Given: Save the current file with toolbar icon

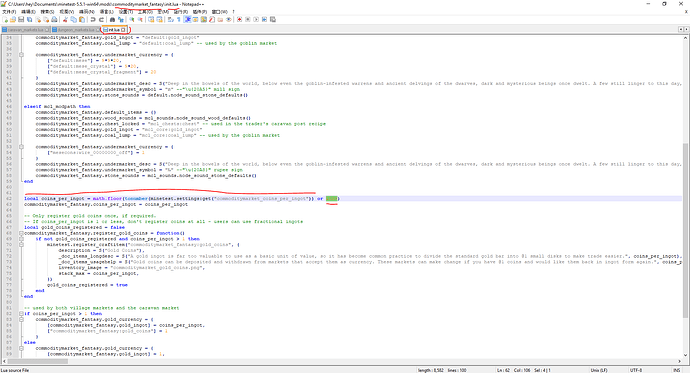Looking at the screenshot, I should [21, 20].
